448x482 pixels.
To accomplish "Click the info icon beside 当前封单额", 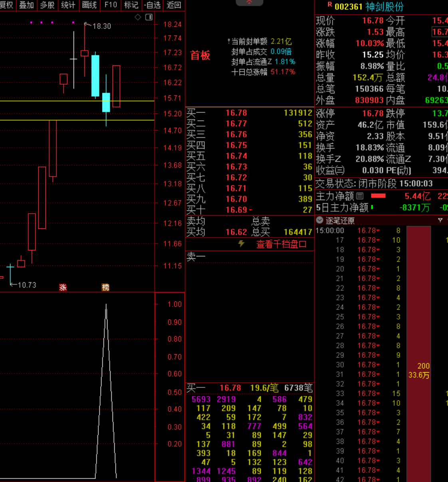I will point(229,42).
